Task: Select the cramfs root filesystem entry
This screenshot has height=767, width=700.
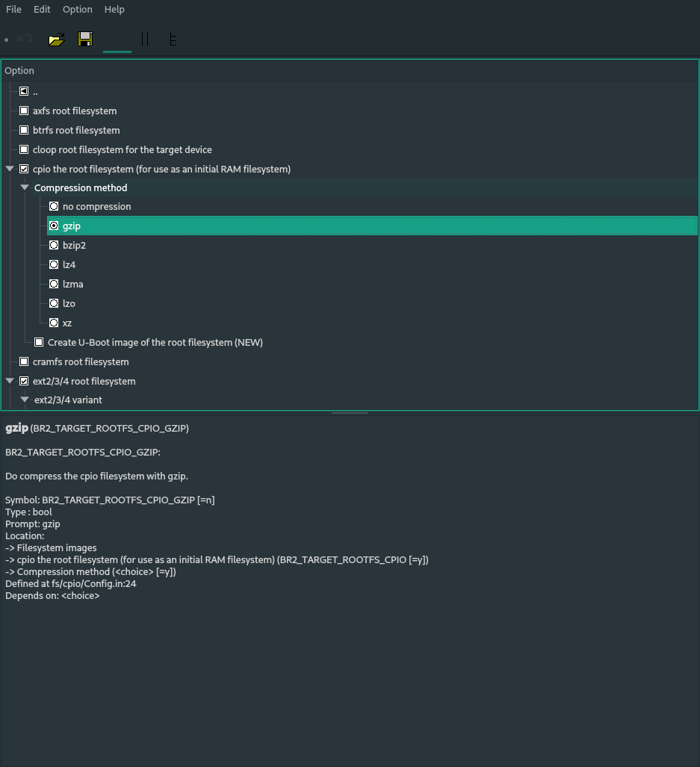Action: click(81, 361)
